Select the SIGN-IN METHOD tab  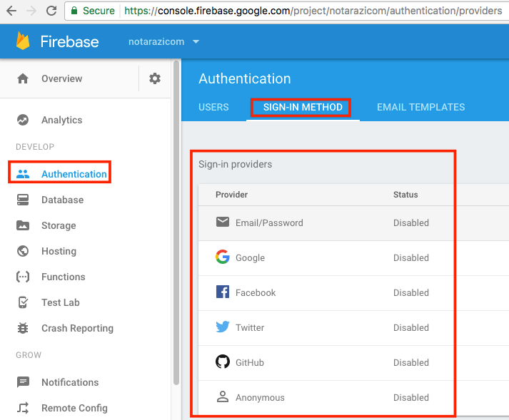[303, 107]
